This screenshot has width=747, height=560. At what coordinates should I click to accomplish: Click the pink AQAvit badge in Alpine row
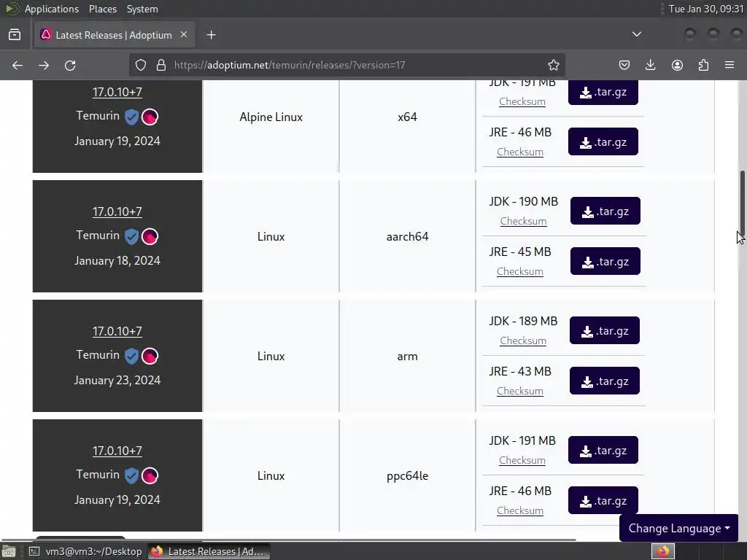(150, 117)
